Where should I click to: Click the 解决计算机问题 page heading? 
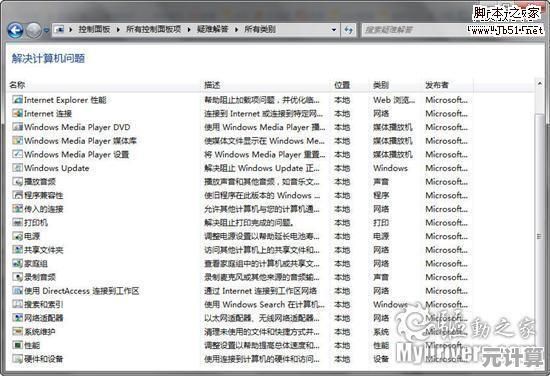pyautogui.click(x=48, y=58)
